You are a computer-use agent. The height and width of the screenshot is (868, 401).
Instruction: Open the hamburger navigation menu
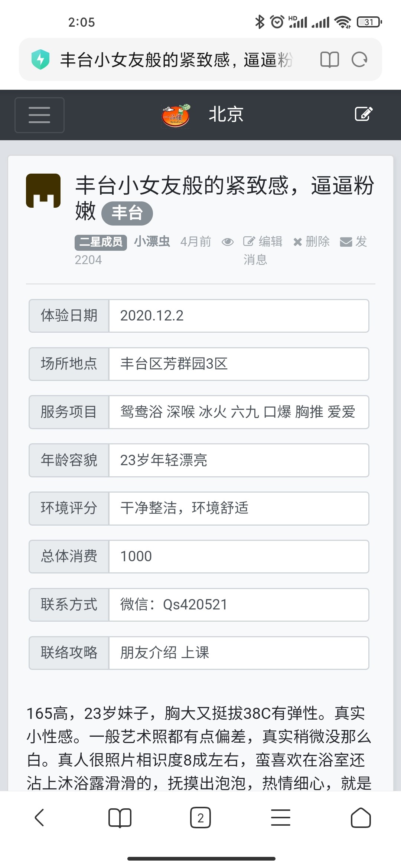click(x=39, y=115)
